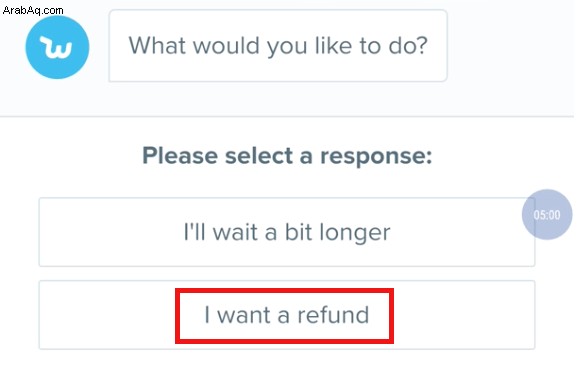Click the blue Wish logo avatar
Viewport: 588px width, 369px height.
[57, 47]
